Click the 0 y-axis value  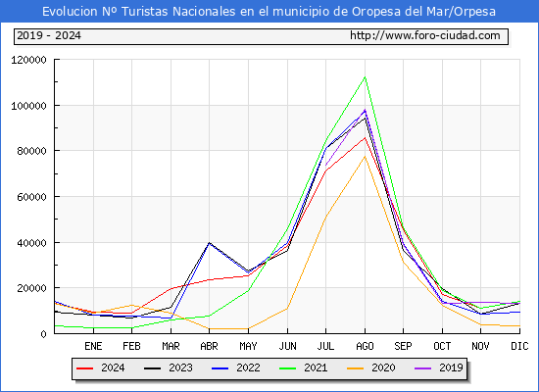[43, 334]
